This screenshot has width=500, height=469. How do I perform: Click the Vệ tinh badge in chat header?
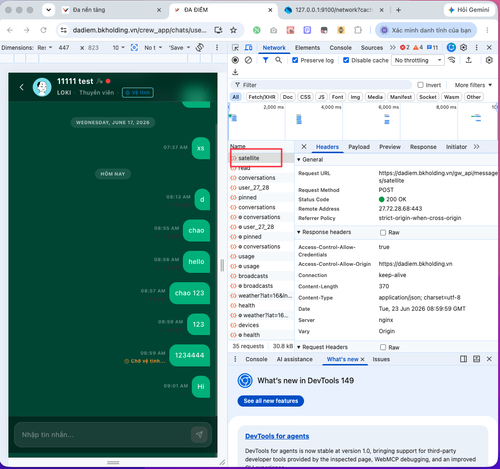tap(138, 92)
